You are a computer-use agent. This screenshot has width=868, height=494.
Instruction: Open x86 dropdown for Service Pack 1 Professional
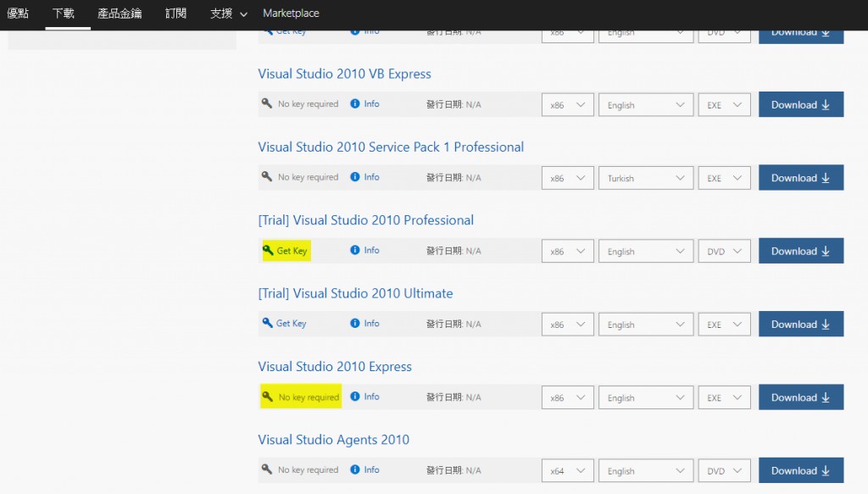(x=567, y=178)
